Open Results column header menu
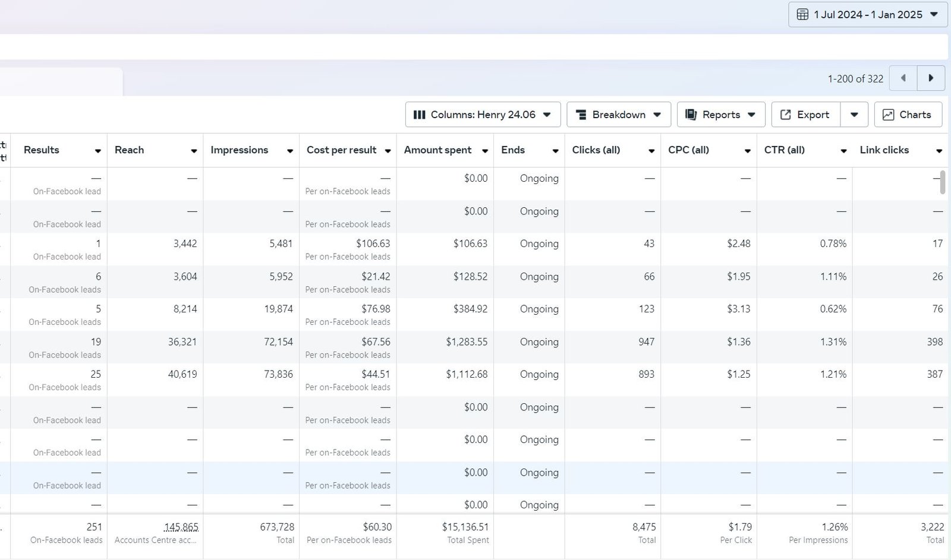 98,151
